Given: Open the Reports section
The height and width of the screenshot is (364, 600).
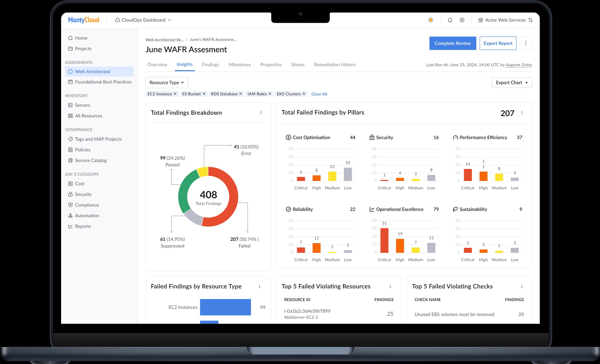Looking at the screenshot, I should click(83, 226).
